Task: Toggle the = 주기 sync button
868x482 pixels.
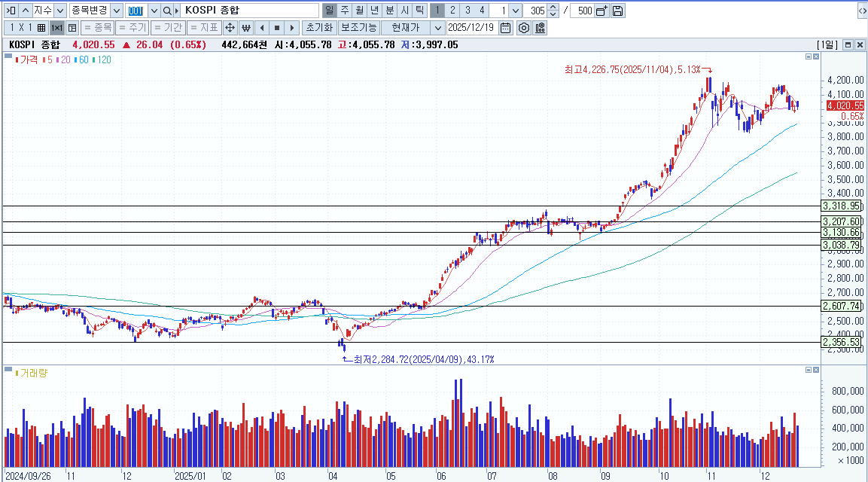Action: tap(132, 28)
